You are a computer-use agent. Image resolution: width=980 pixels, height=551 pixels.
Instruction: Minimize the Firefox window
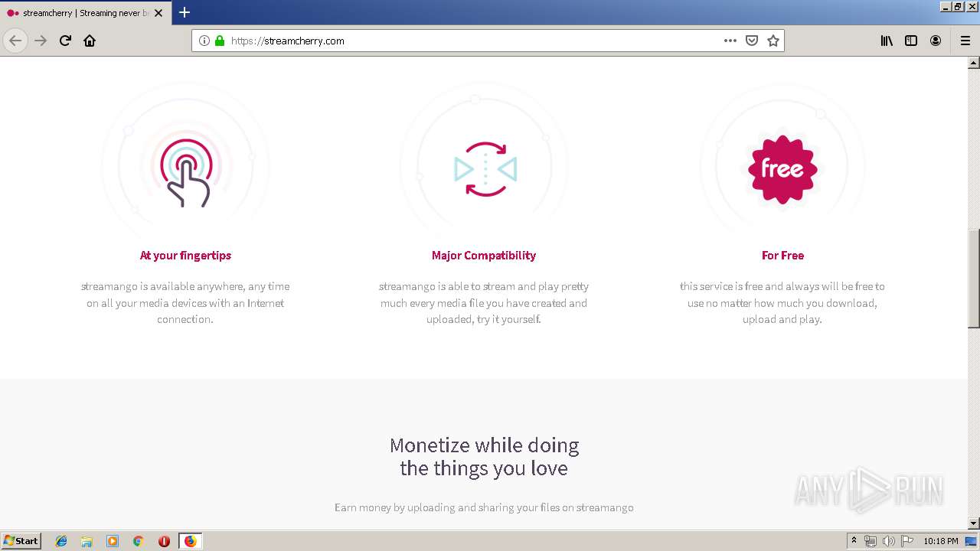click(946, 6)
